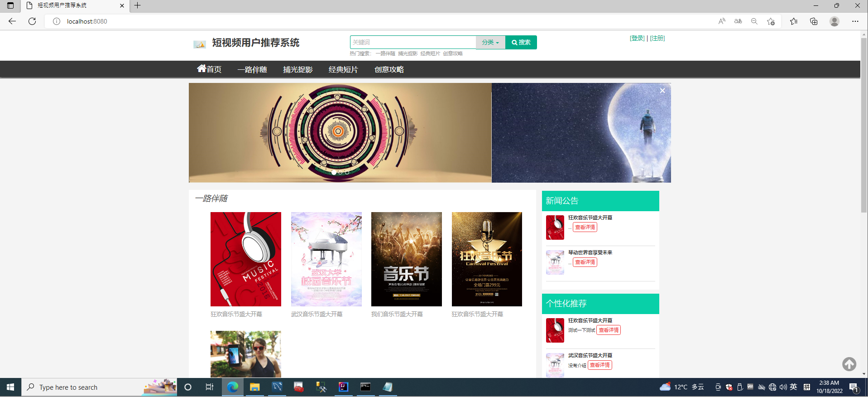Click the translate page icon

click(738, 21)
